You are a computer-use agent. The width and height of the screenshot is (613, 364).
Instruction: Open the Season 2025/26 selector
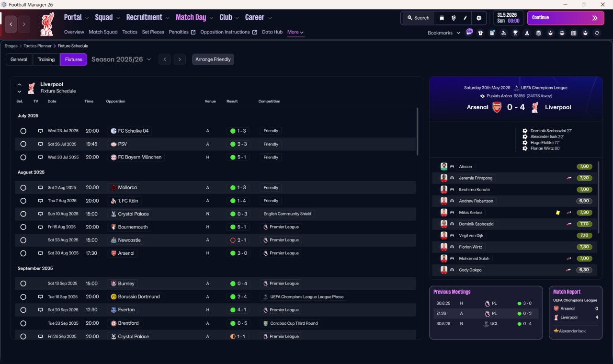[121, 59]
